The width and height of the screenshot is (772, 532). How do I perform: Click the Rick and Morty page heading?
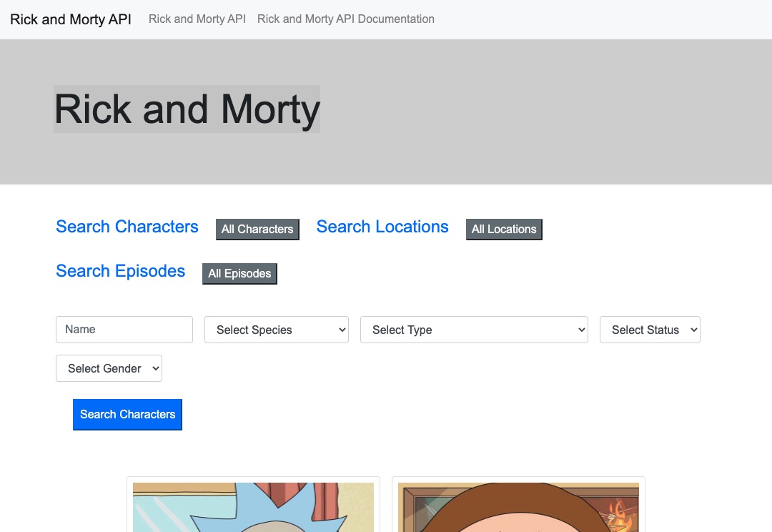(x=187, y=109)
